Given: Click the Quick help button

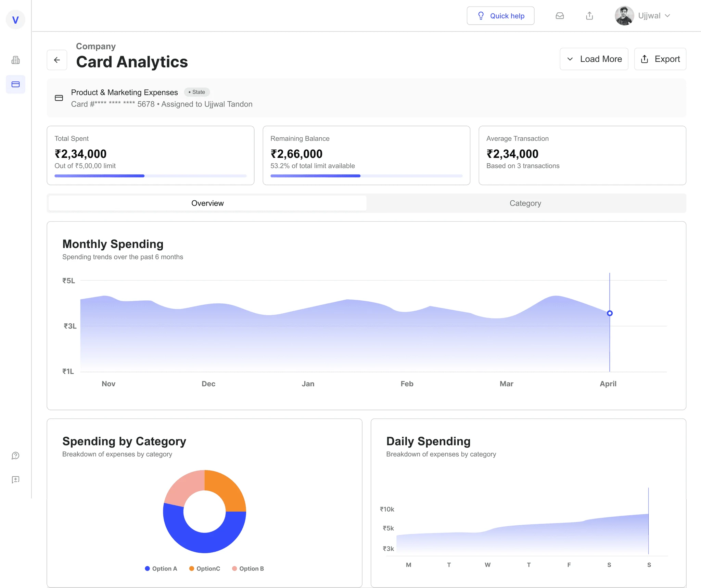Looking at the screenshot, I should tap(500, 16).
